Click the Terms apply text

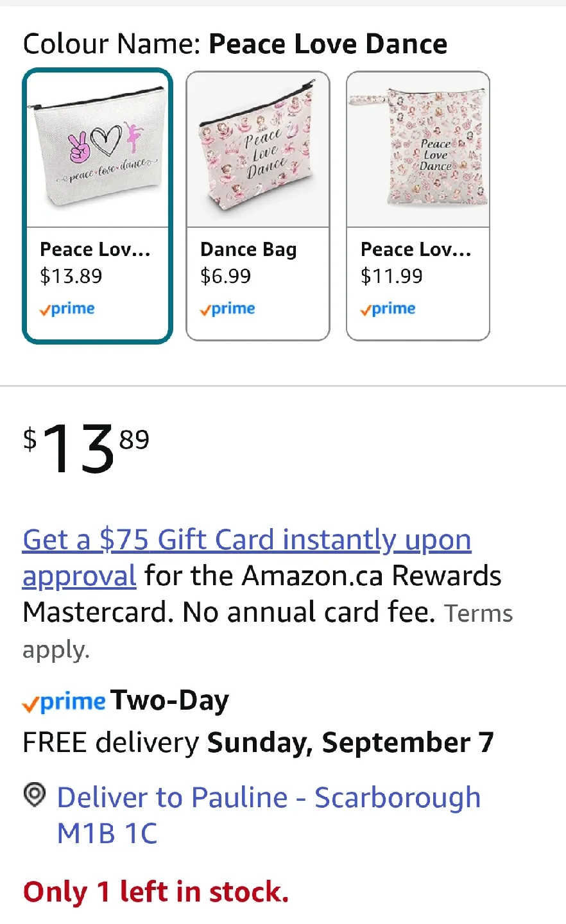coord(478,614)
